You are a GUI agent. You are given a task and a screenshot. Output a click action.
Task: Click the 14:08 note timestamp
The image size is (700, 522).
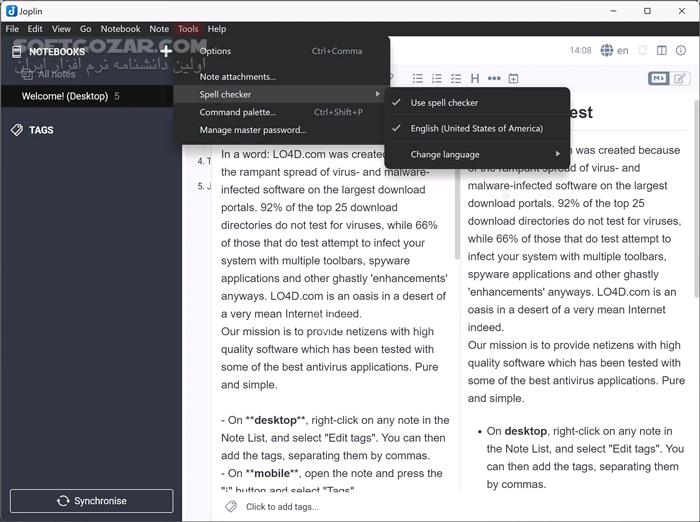(580, 50)
